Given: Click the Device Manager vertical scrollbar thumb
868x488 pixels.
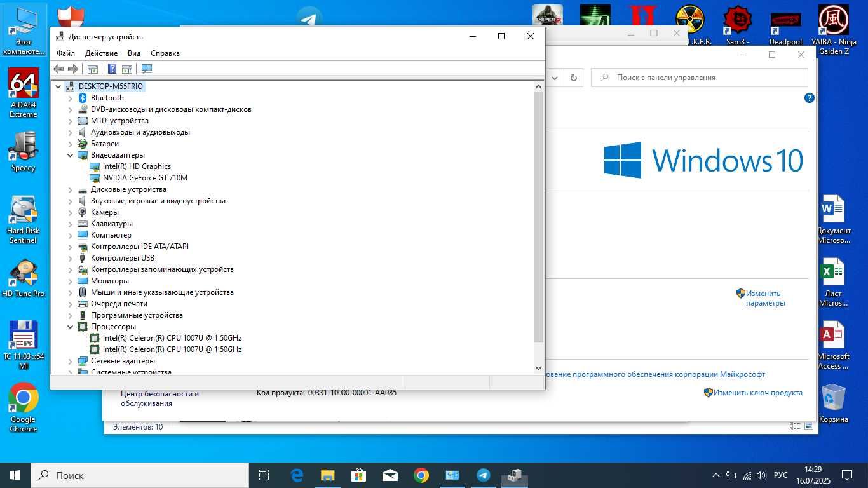Looking at the screenshot, I should pos(538,216).
